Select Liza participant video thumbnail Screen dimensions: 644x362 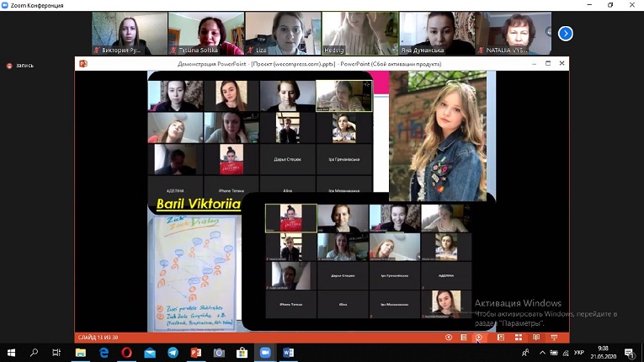[x=283, y=34]
